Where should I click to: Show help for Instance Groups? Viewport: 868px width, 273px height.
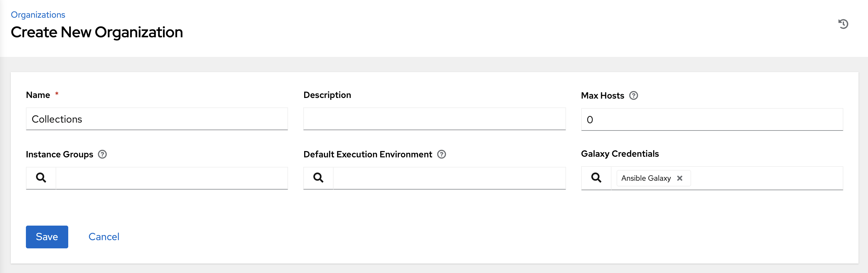point(102,155)
